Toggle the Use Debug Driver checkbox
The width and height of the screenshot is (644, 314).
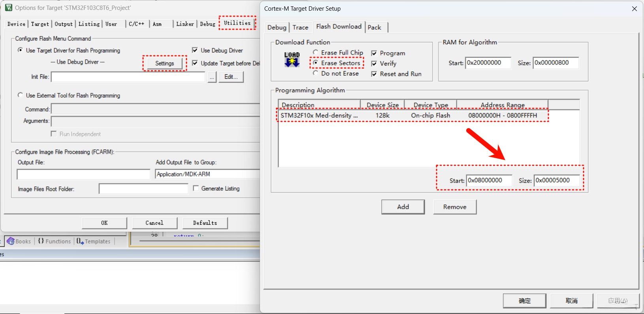point(195,50)
